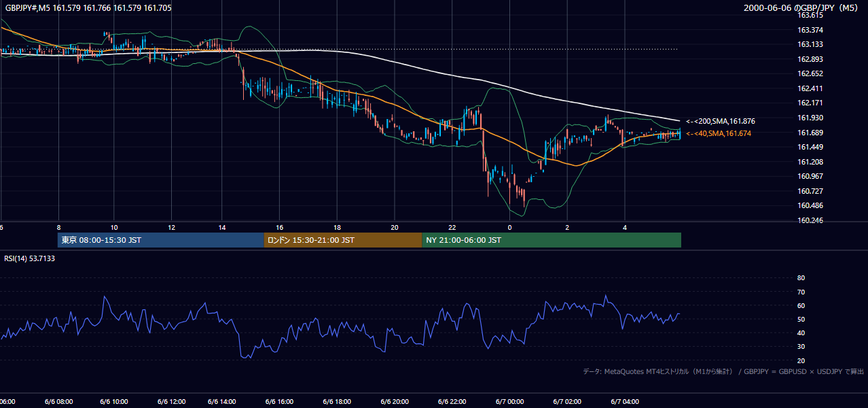
Task: Click hour label 0 under price chart
Action: [509, 228]
